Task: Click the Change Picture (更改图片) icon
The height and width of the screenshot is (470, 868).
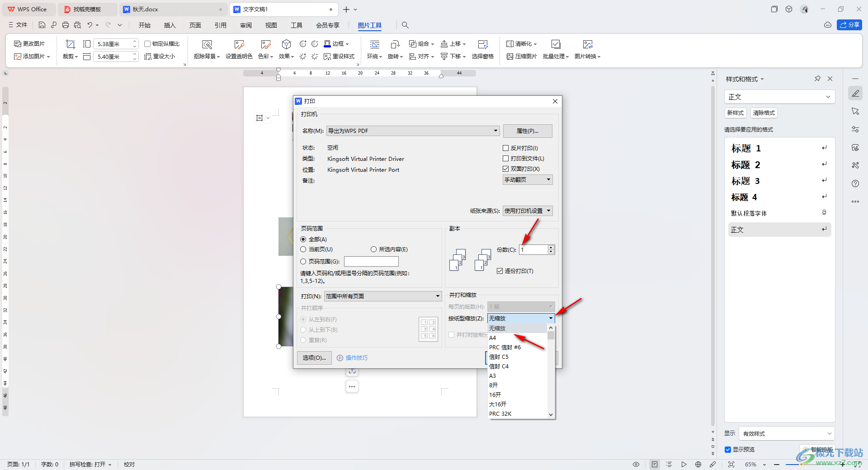Action: click(29, 44)
